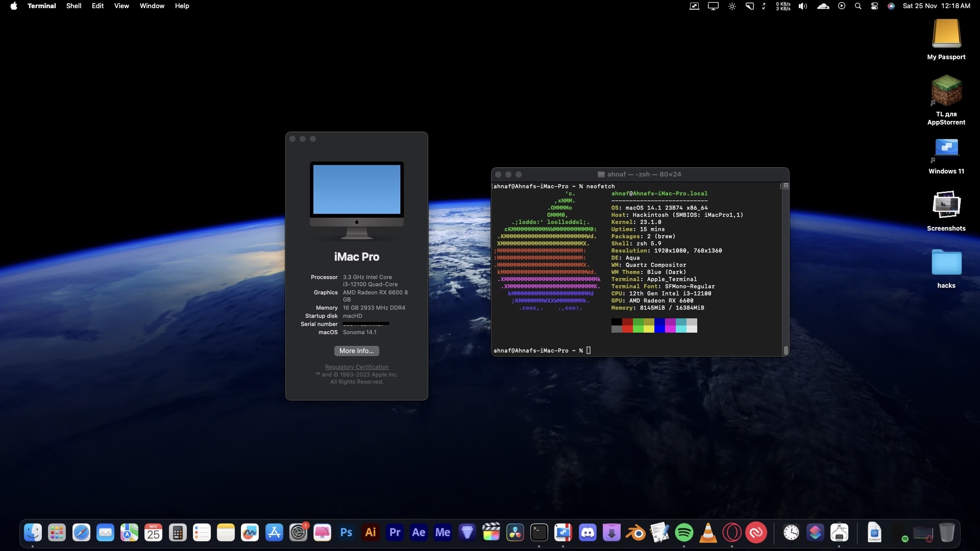
Task: Open the Help menu
Action: click(x=182, y=6)
